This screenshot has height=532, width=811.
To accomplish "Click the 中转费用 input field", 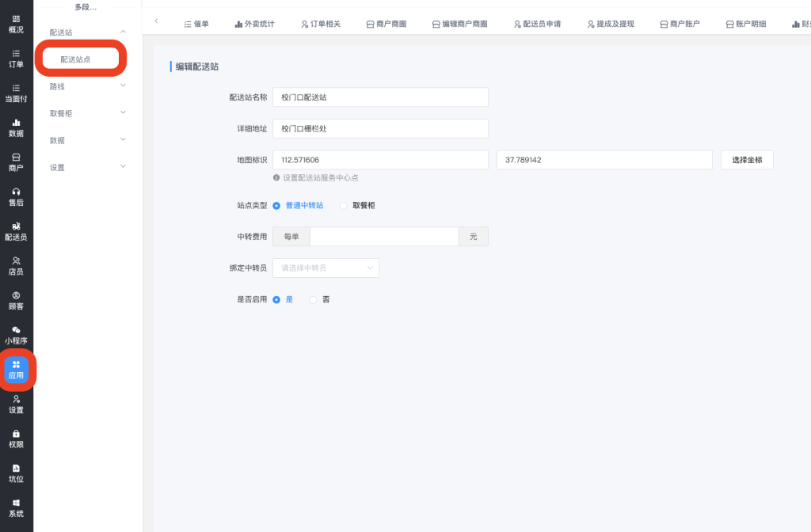I will tap(384, 237).
